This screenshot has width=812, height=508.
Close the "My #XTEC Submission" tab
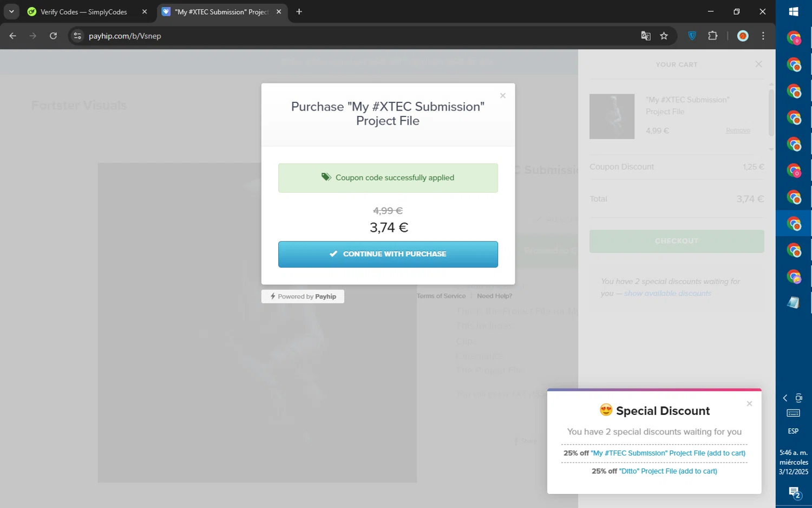pos(279,12)
